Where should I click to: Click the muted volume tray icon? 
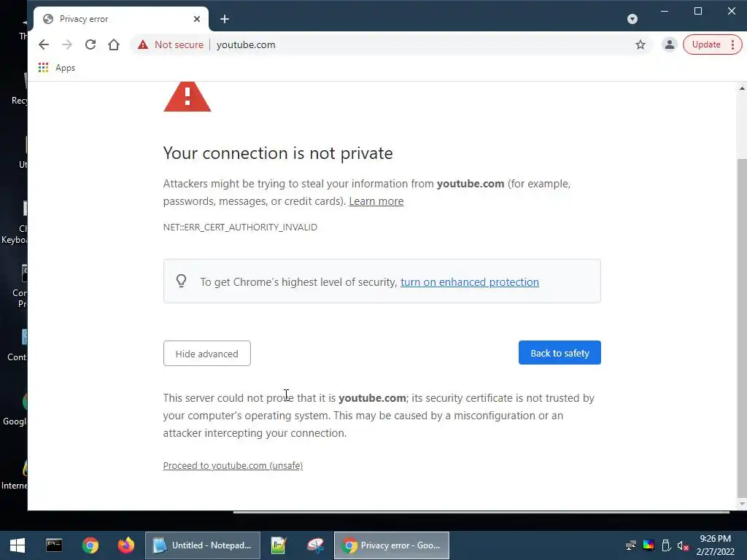pyautogui.click(x=683, y=545)
